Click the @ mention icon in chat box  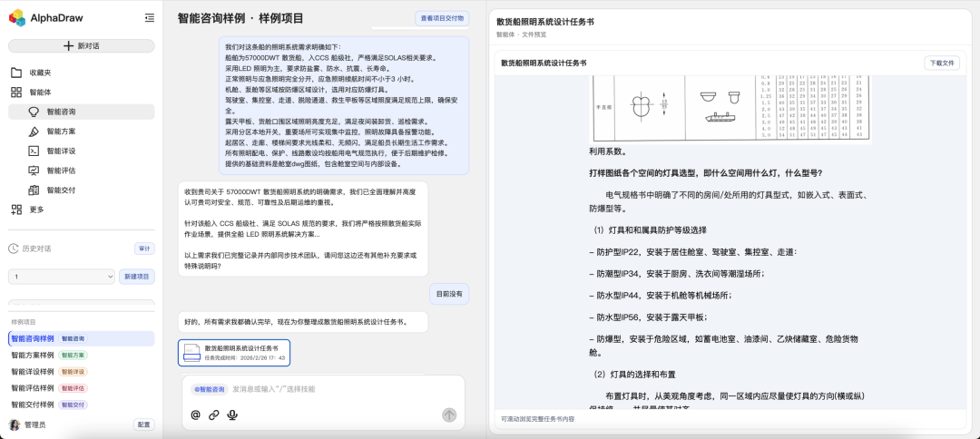point(196,415)
